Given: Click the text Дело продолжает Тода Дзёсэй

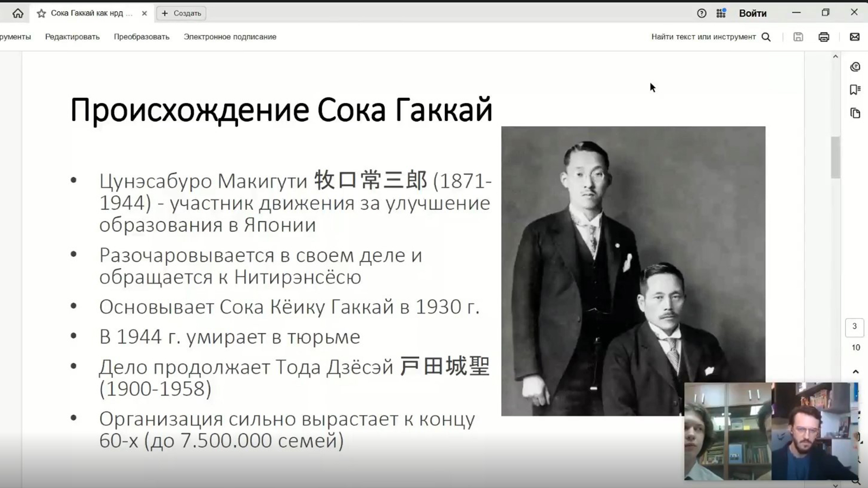Looking at the screenshot, I should pos(246,367).
